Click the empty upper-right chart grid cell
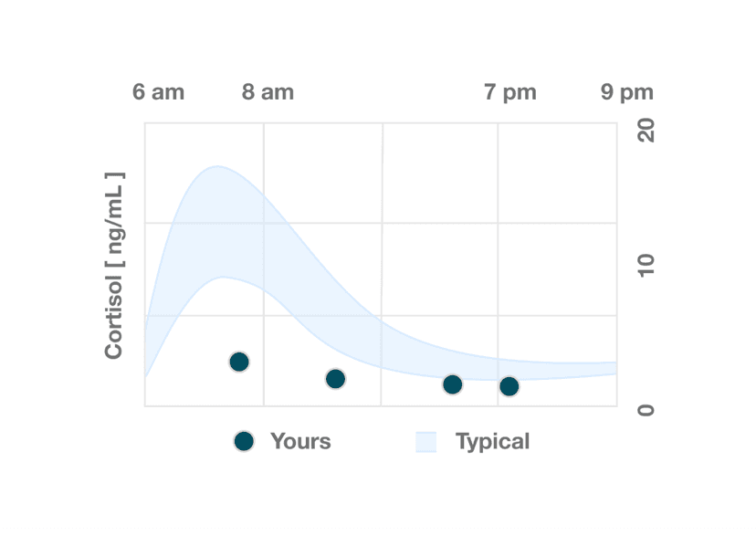Screen dimensions: 756x536 (557, 173)
